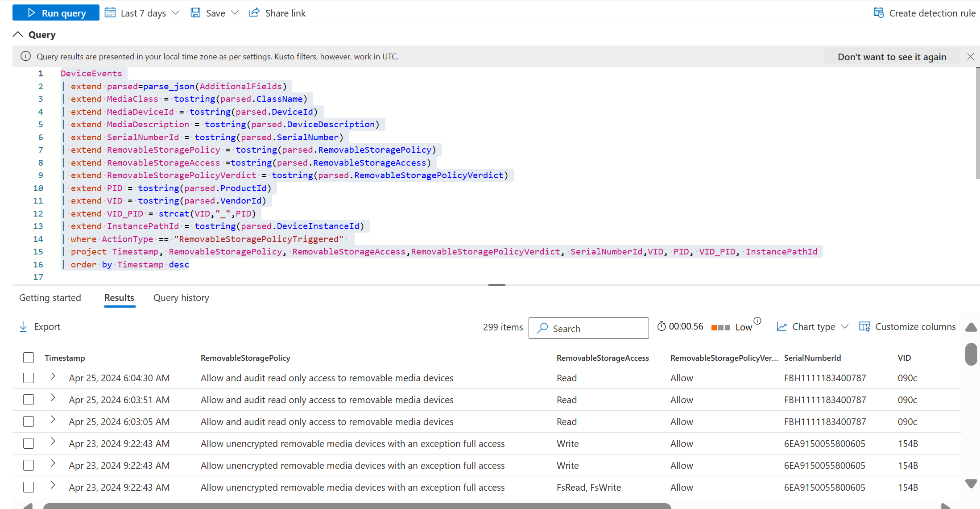This screenshot has width=980, height=509.
Task: Open the Save dropdown menu
Action: (233, 13)
